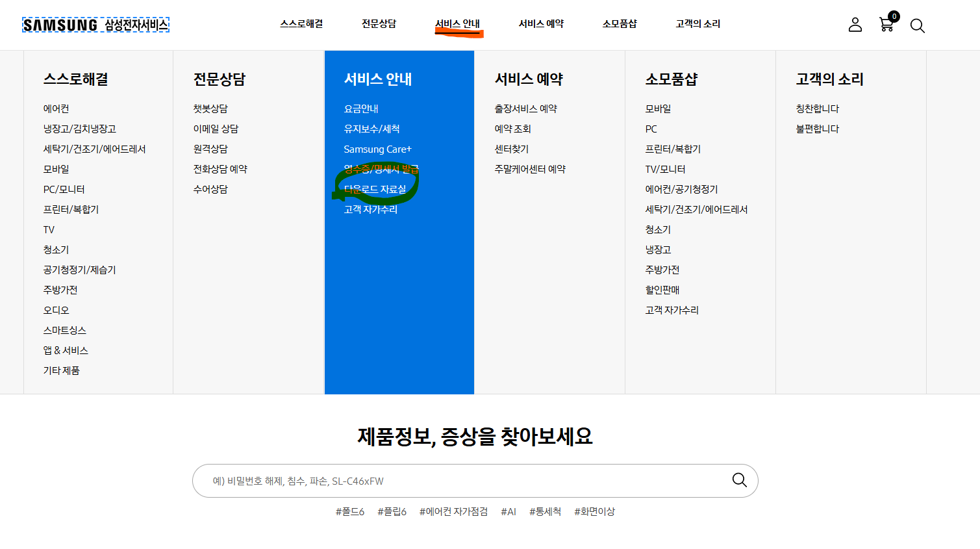Click 출장서비스 예약 link

(x=525, y=109)
